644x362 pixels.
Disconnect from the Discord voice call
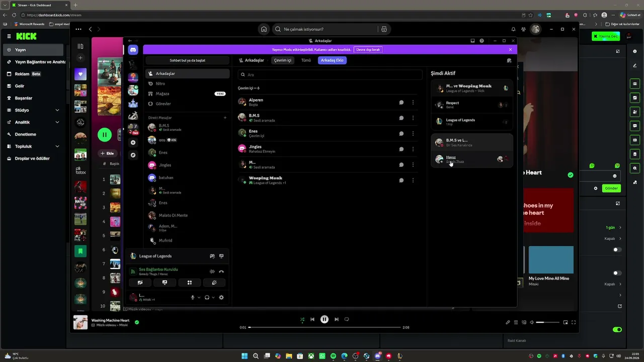click(221, 271)
